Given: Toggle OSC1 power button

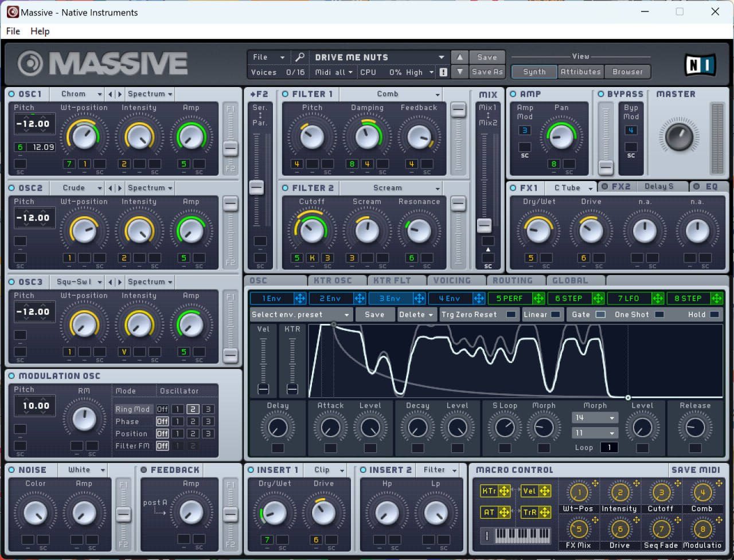Looking at the screenshot, I should [x=11, y=94].
